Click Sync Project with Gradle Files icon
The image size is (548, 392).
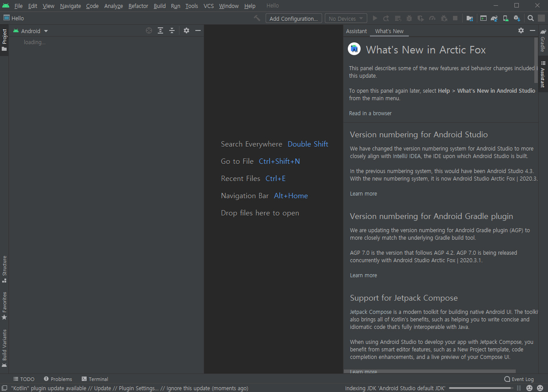point(495,19)
